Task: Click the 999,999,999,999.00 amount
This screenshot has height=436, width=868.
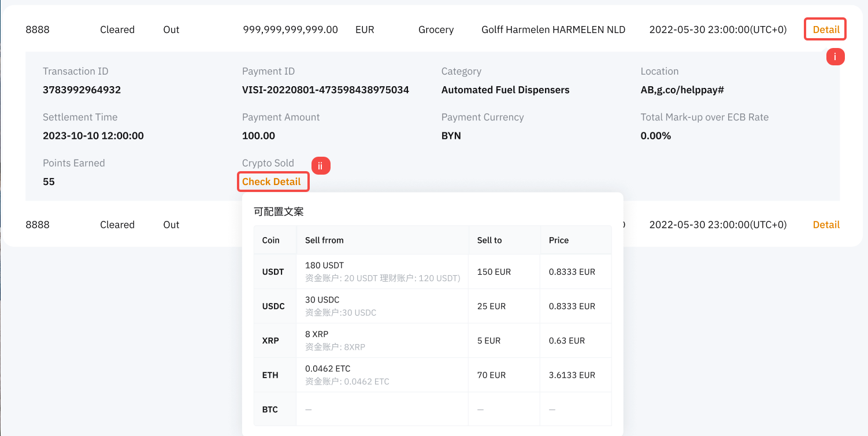Action: click(x=290, y=29)
